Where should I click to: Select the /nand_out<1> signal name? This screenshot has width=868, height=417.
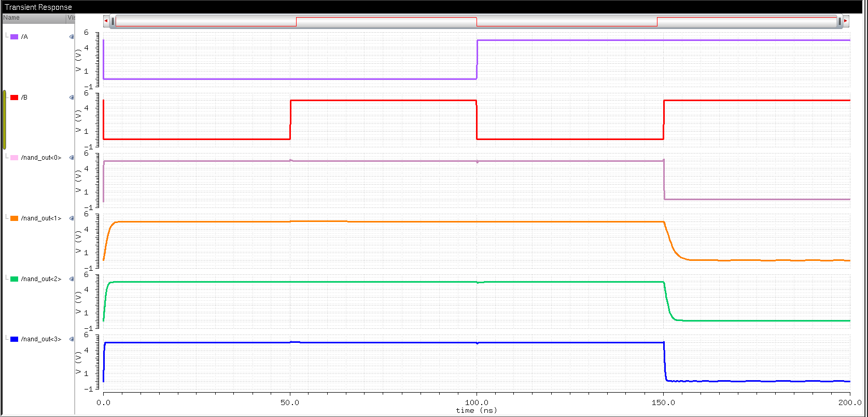pyautogui.click(x=41, y=218)
